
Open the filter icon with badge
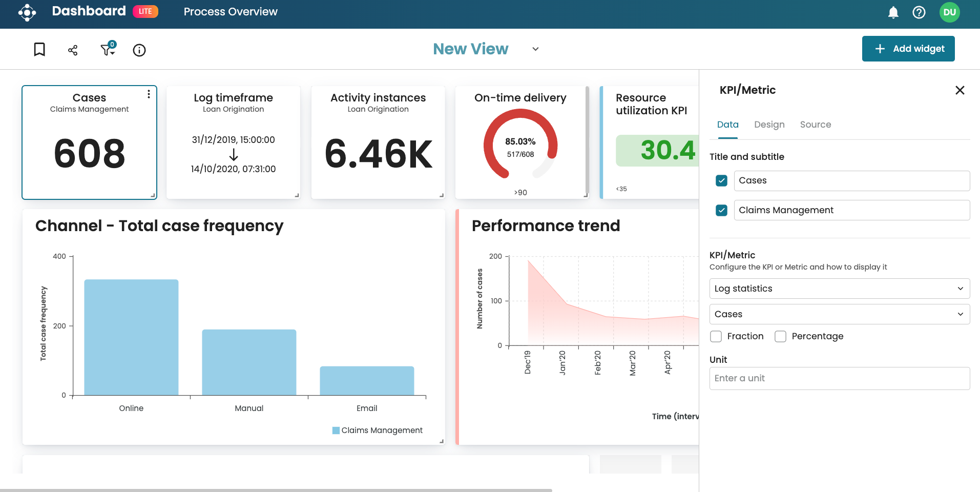[108, 49]
